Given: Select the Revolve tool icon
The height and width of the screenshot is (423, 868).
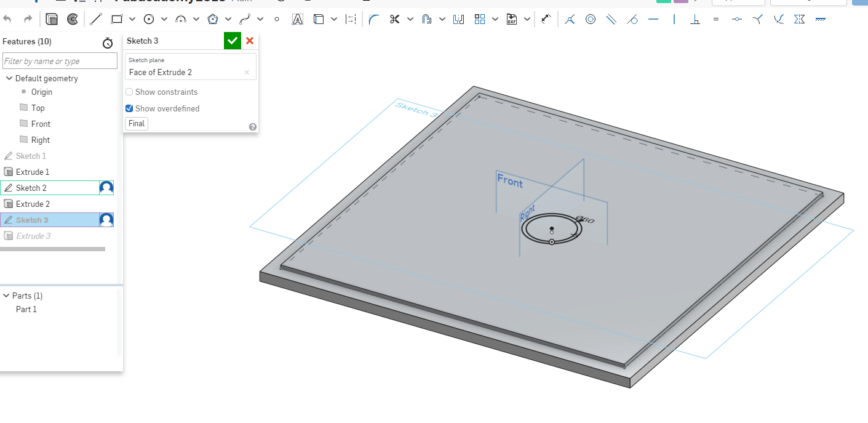Looking at the screenshot, I should click(x=73, y=19).
